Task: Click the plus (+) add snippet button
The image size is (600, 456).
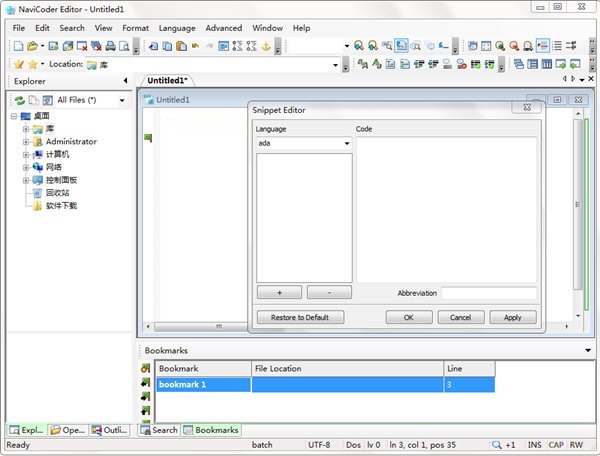Action: tap(279, 292)
